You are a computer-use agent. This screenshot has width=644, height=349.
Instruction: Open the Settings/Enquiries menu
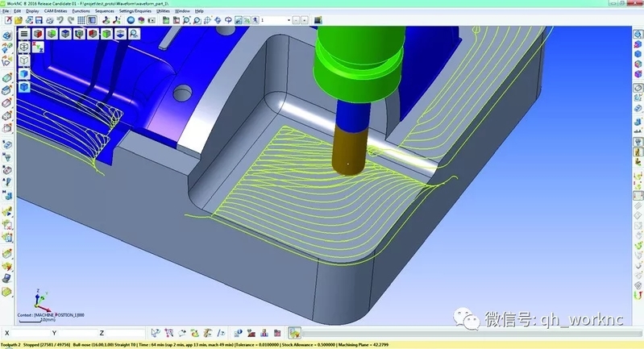(x=135, y=11)
